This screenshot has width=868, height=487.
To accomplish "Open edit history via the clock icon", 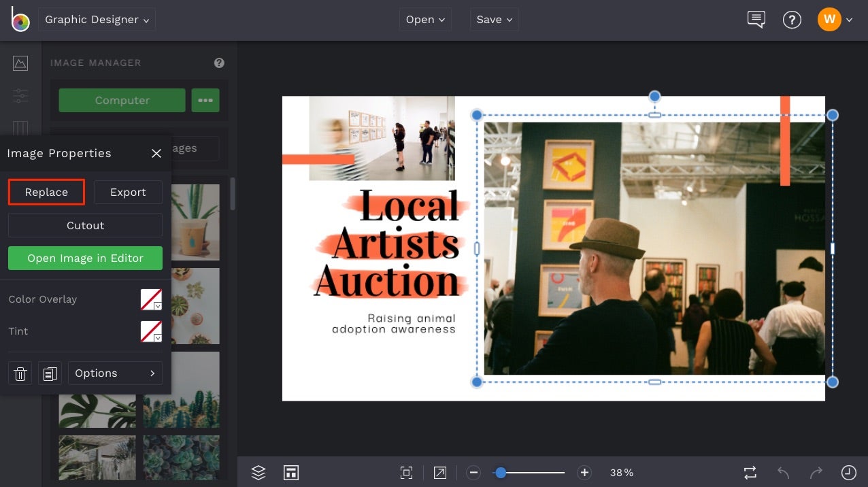I will click(x=848, y=472).
